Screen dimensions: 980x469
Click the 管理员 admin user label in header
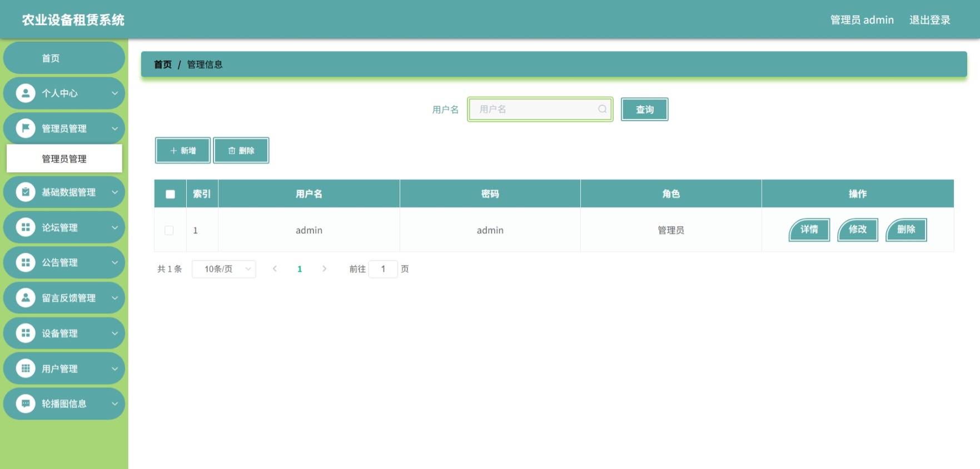862,20
